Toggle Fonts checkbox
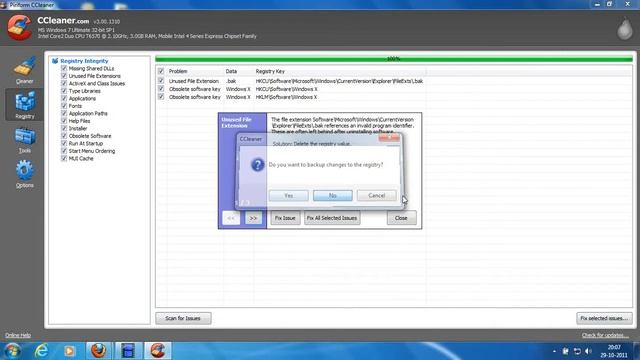Image resolution: width=640 pixels, height=360 pixels. [64, 106]
